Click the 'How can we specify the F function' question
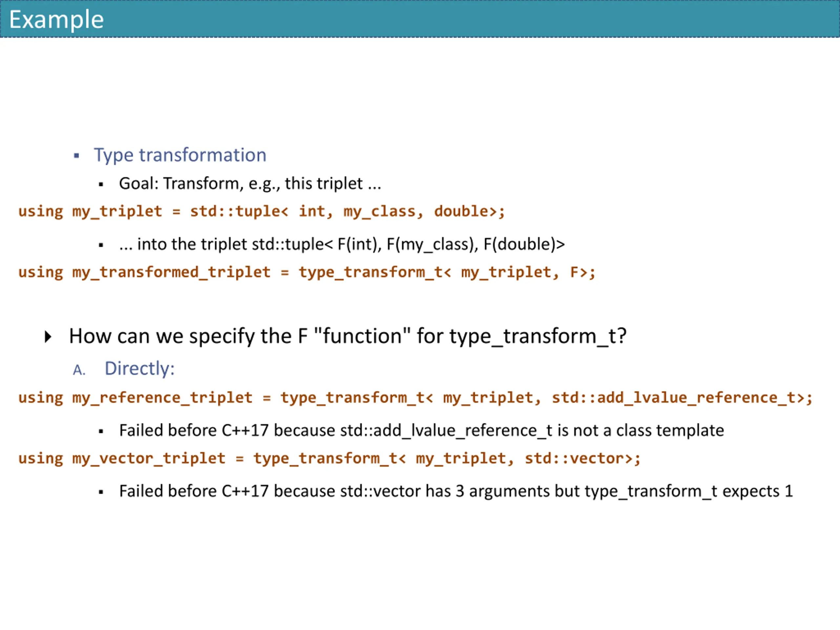 (x=347, y=336)
